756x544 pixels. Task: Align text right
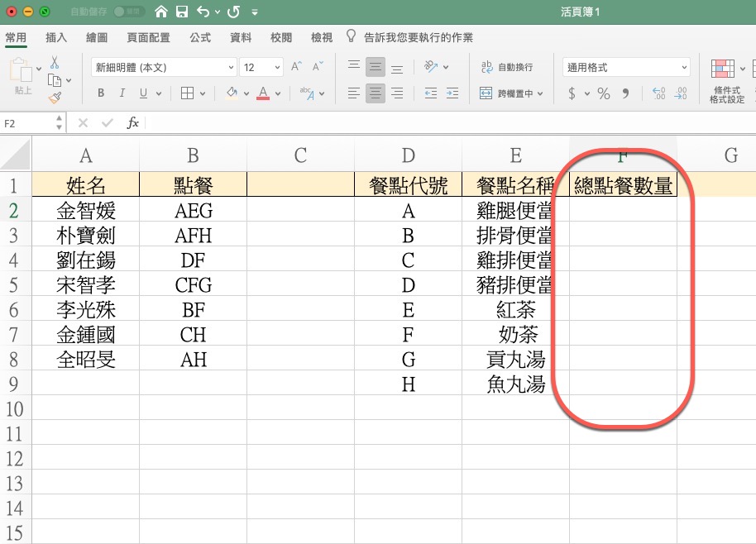click(x=397, y=93)
